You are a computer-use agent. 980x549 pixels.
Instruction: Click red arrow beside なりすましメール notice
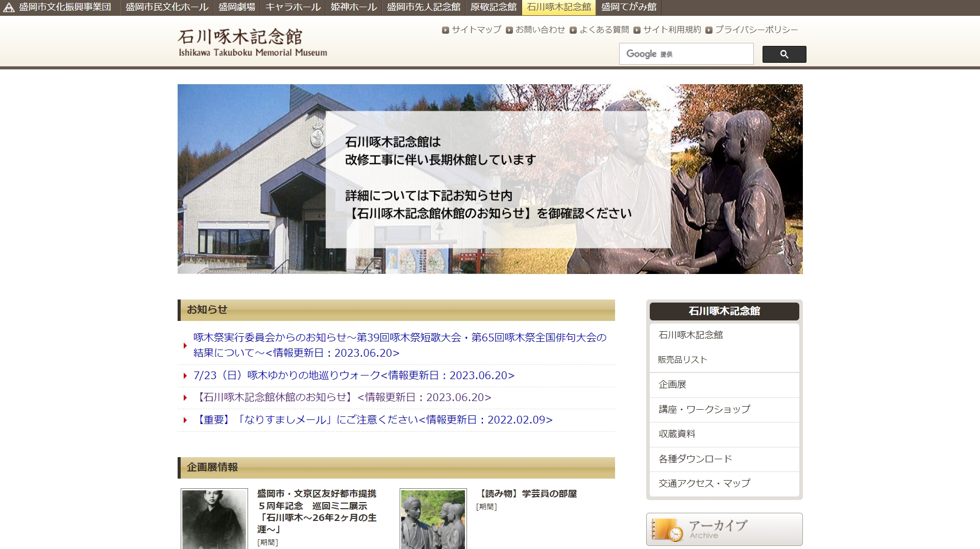coord(185,420)
